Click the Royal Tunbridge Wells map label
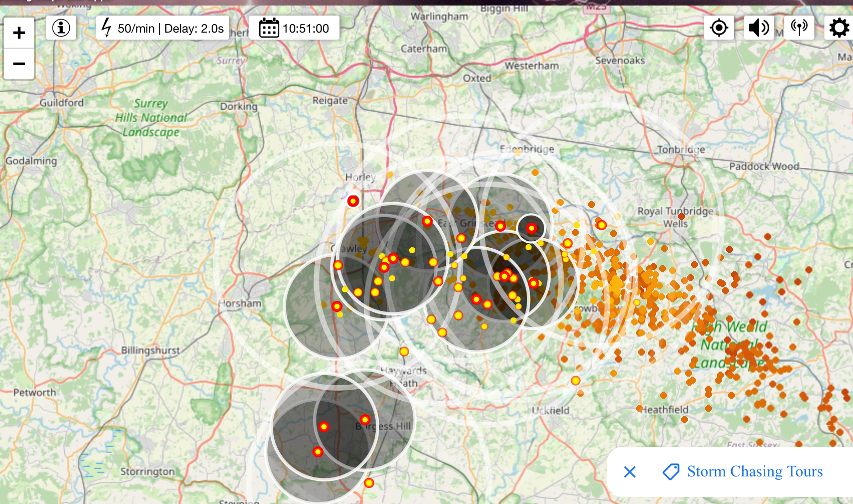Viewport: 853px width, 504px height. [675, 217]
